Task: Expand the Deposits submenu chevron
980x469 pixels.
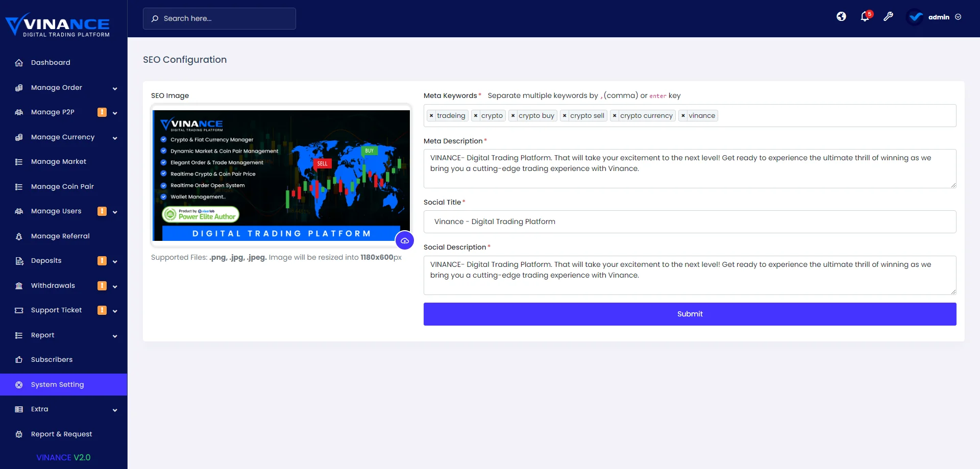Action: (x=115, y=261)
